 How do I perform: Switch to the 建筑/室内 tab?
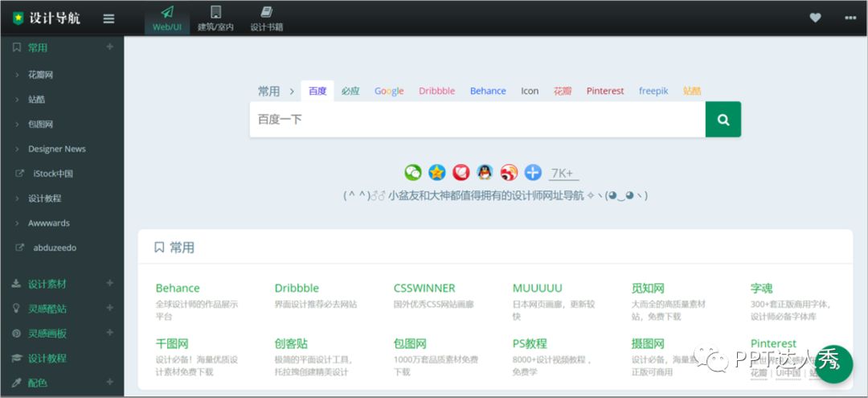(x=216, y=18)
